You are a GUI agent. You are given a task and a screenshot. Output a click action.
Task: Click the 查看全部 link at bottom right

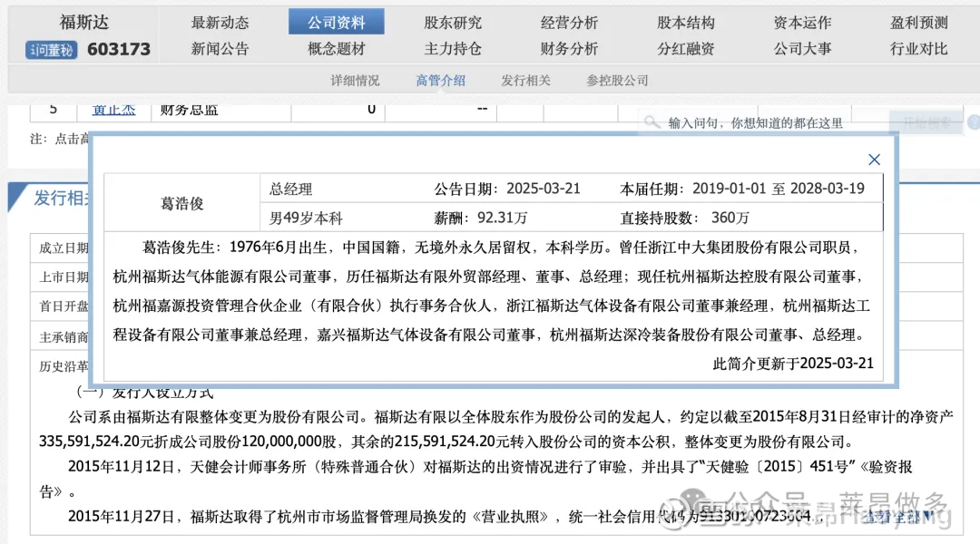coord(897,517)
